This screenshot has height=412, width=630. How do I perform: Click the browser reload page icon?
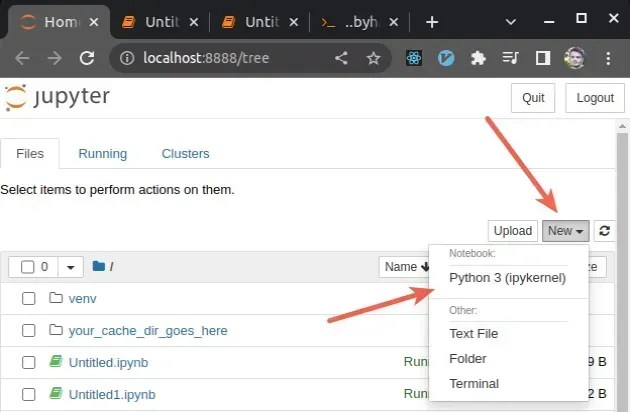pyautogui.click(x=87, y=58)
